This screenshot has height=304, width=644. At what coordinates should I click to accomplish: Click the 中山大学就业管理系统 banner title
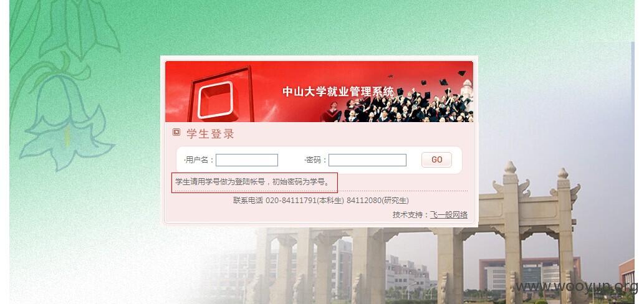(338, 91)
